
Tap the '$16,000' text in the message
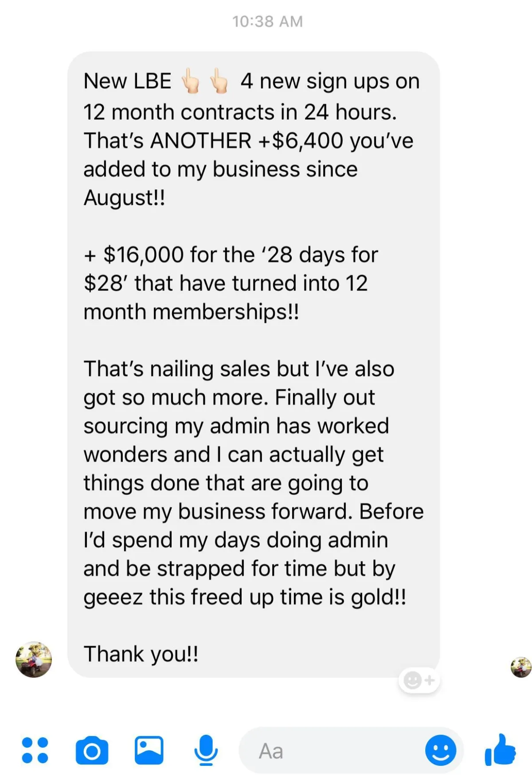point(143,255)
